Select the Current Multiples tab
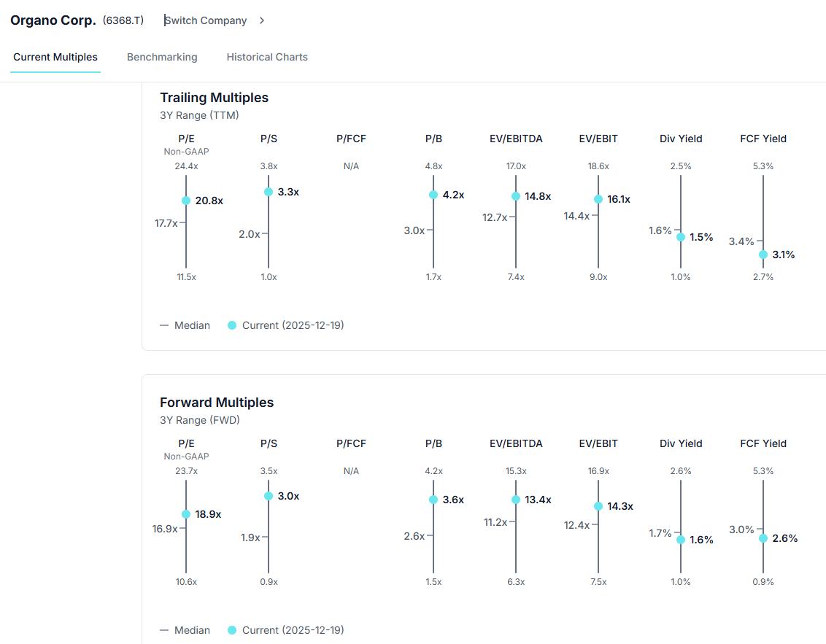This screenshot has height=644, width=826. pyautogui.click(x=55, y=57)
